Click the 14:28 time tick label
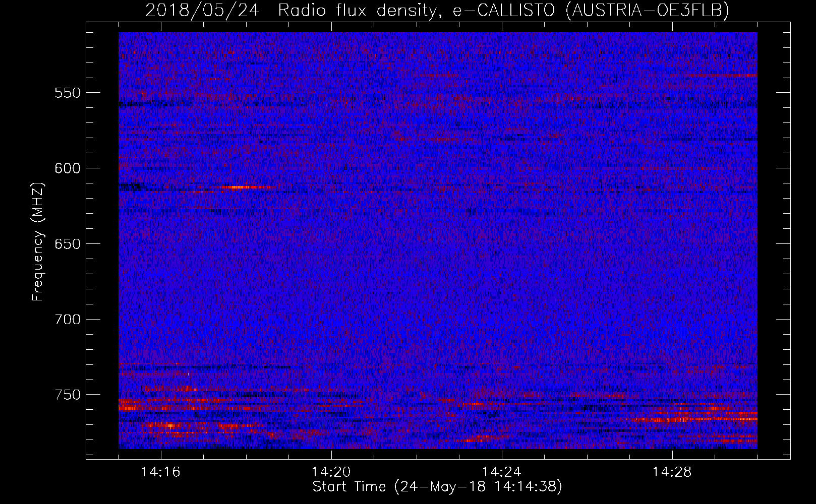Image resolution: width=816 pixels, height=504 pixels. coord(672,472)
